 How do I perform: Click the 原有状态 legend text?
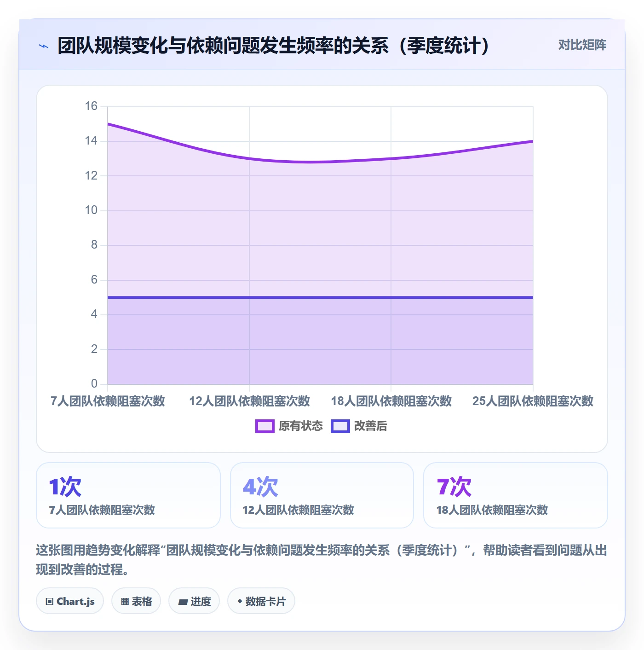301,426
